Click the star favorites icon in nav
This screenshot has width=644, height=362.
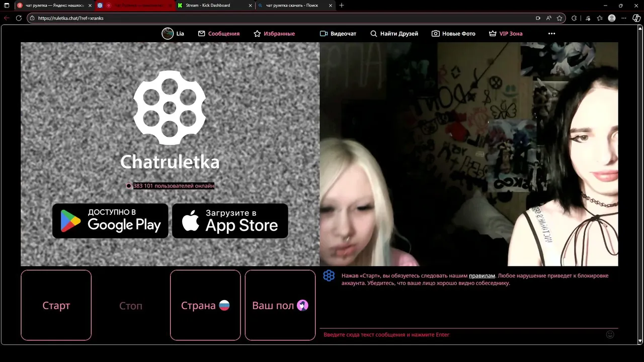click(x=258, y=34)
